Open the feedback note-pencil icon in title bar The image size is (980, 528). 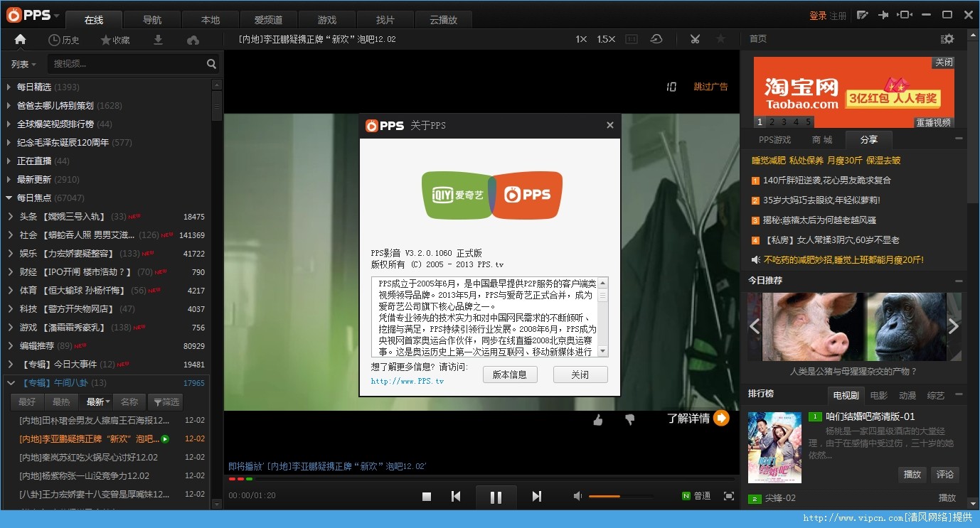pos(863,15)
